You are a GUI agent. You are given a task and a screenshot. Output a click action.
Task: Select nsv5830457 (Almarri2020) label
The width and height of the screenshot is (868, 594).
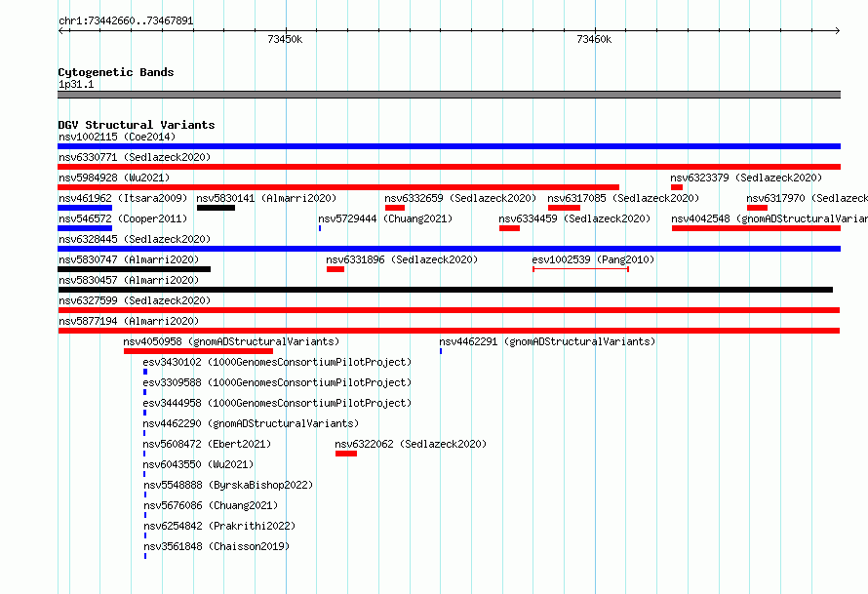(129, 280)
